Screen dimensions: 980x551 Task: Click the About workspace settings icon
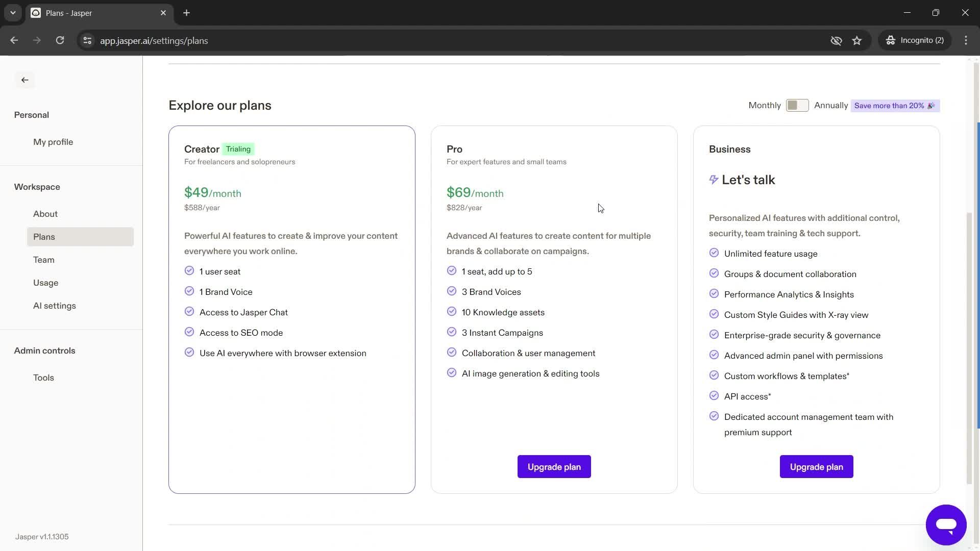coord(45,213)
